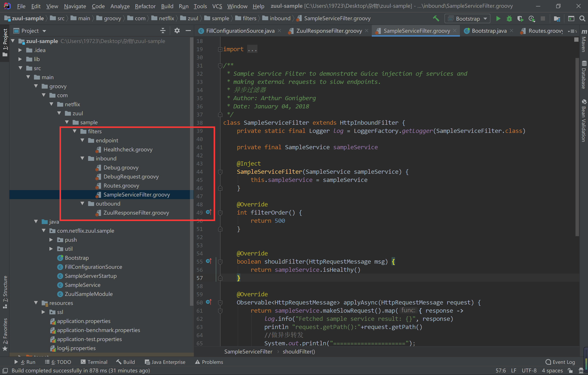Collapse the filters folder
The height and width of the screenshot is (375, 588).
click(75, 131)
